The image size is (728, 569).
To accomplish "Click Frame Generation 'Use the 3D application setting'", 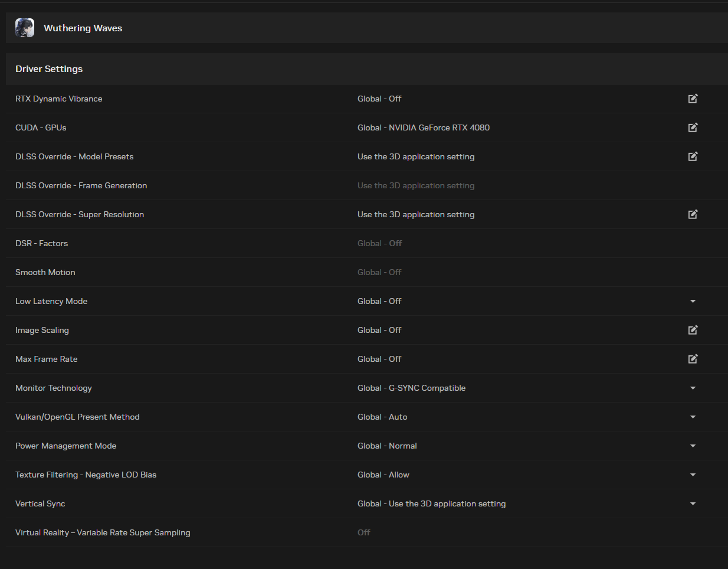I will (x=416, y=185).
